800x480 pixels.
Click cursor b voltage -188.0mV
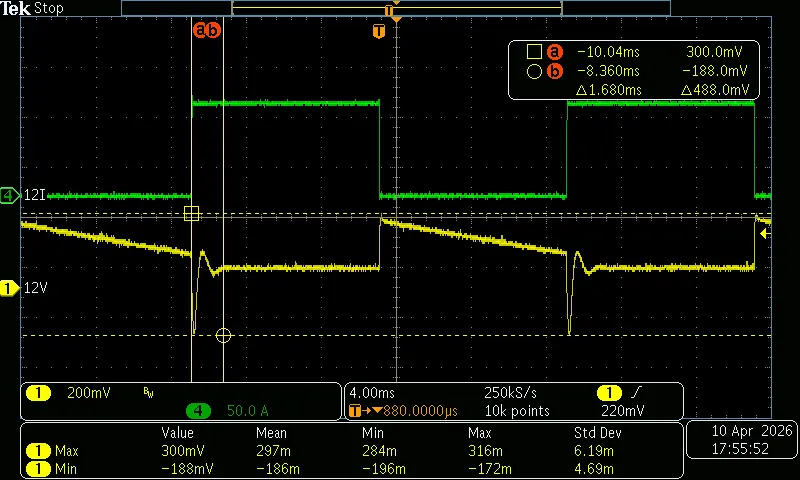[x=715, y=71]
